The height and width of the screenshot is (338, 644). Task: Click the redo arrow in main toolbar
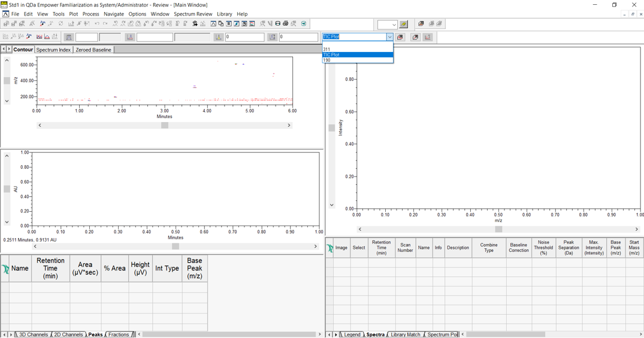(x=105, y=24)
